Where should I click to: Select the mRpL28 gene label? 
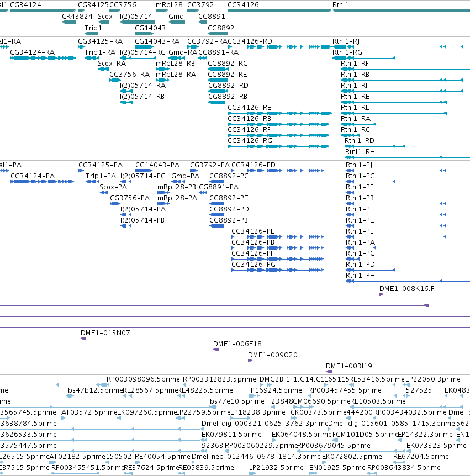coord(169,5)
